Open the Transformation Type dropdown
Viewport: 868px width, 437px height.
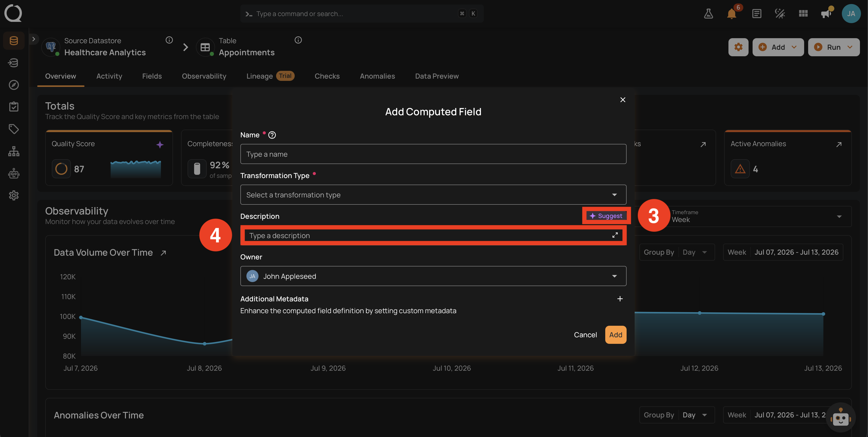point(433,195)
